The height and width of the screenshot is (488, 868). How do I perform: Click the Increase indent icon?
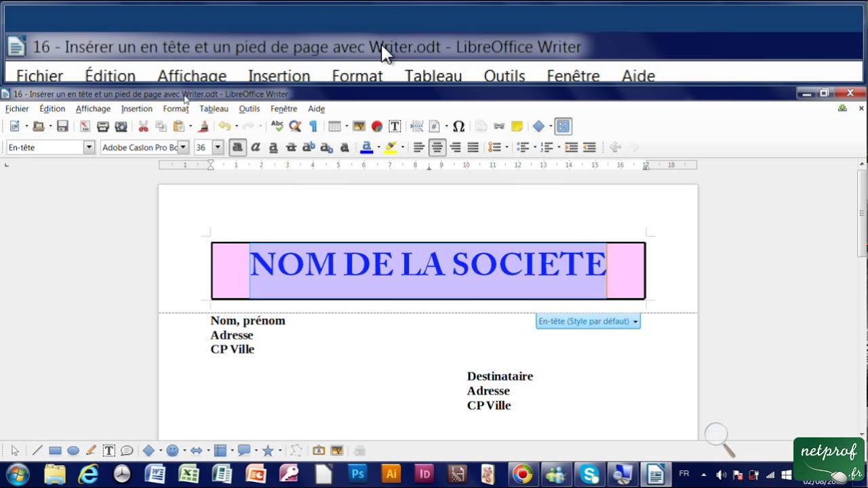[x=572, y=147]
